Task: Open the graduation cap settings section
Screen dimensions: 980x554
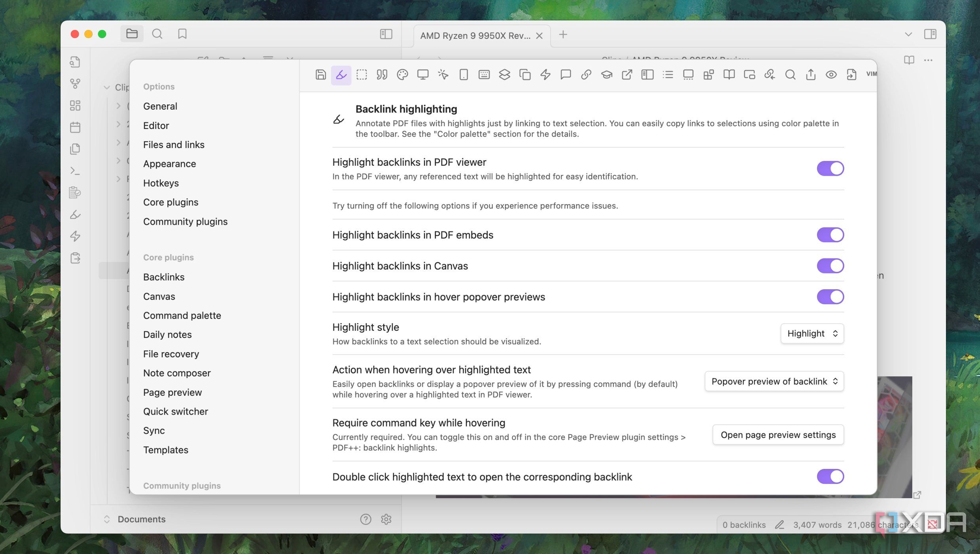Action: (607, 75)
